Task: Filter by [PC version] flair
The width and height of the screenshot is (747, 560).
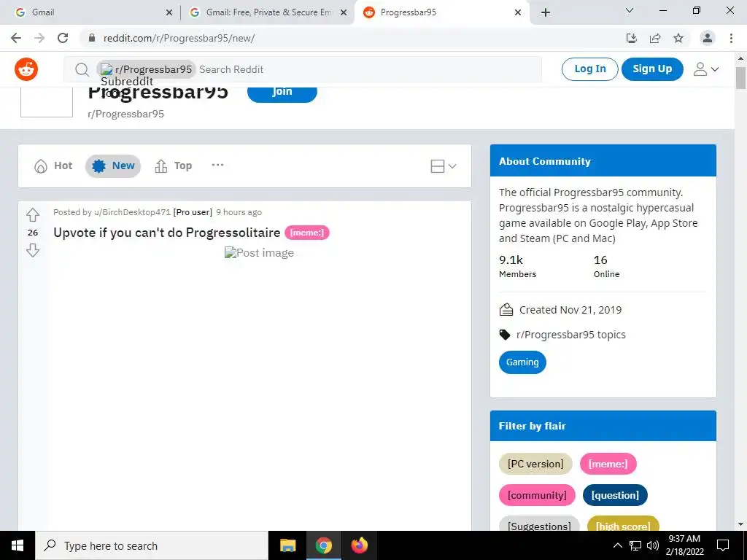Action: pos(535,464)
